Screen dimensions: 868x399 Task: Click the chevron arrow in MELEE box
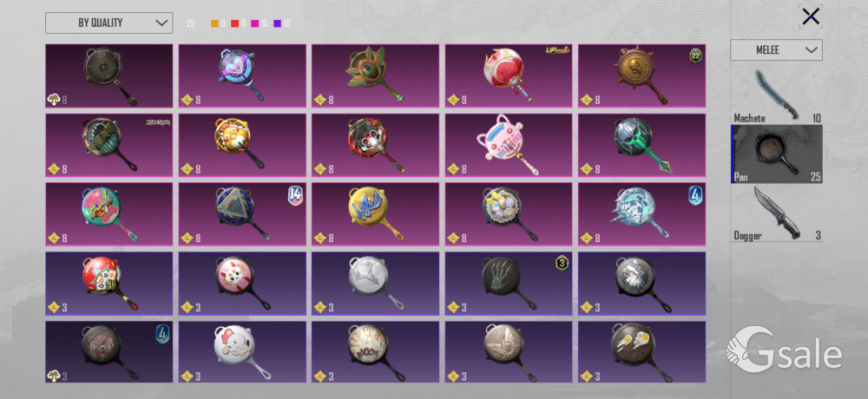[x=811, y=49]
